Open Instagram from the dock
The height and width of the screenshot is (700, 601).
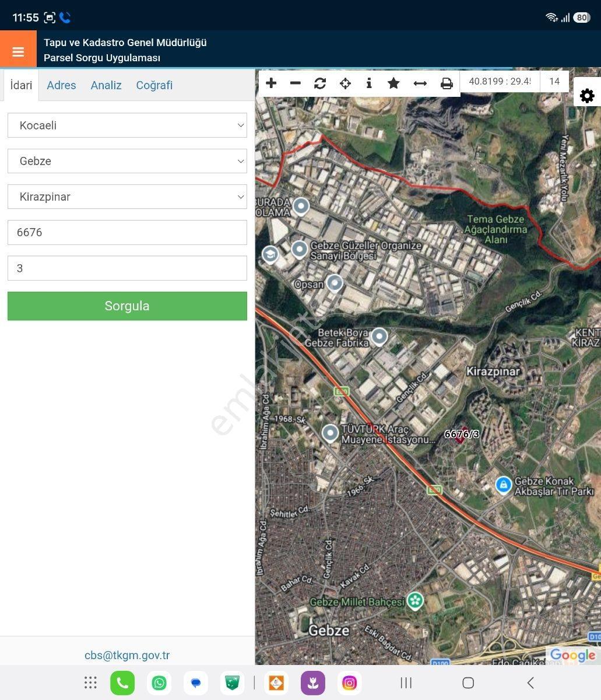tap(349, 683)
